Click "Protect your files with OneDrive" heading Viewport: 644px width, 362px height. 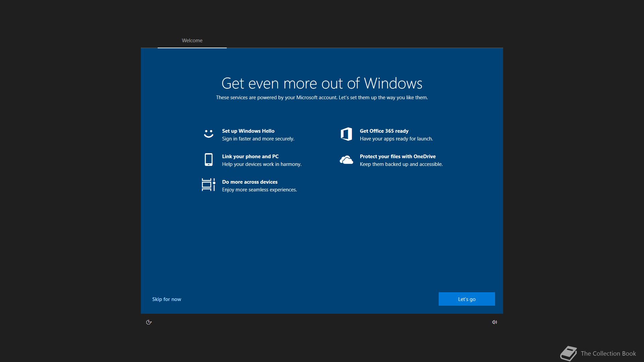click(x=397, y=157)
